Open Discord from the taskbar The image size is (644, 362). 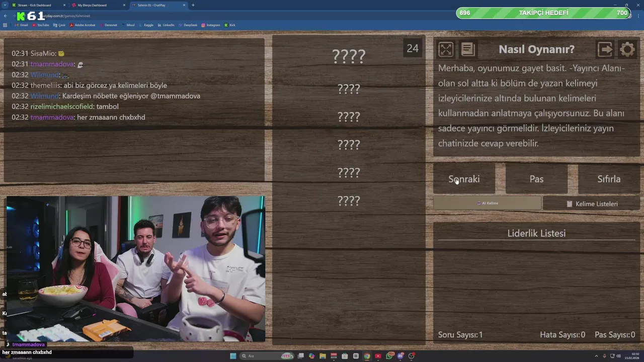pos(400,356)
